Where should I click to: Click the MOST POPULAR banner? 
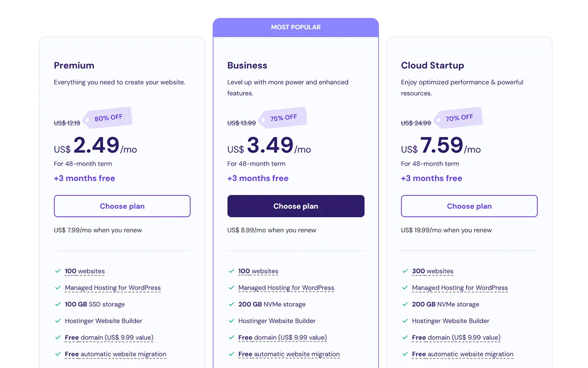(296, 27)
